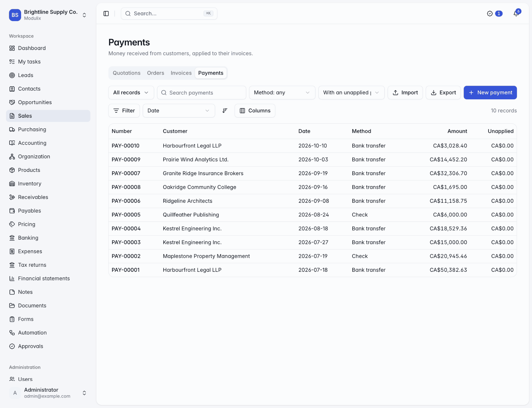Image resolution: width=532 pixels, height=408 pixels.
Task: Switch to the Invoices tab
Action: (181, 73)
